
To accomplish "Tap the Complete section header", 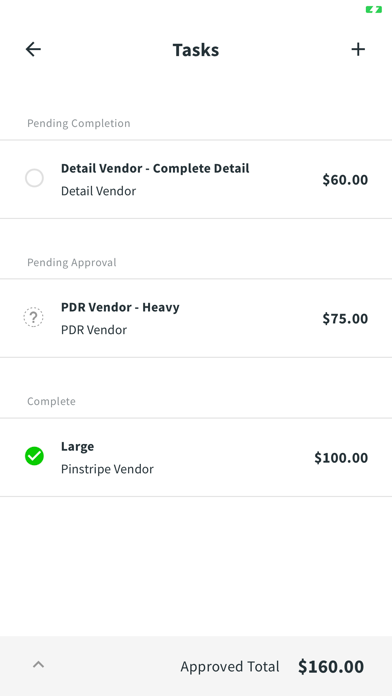I will (x=51, y=401).
